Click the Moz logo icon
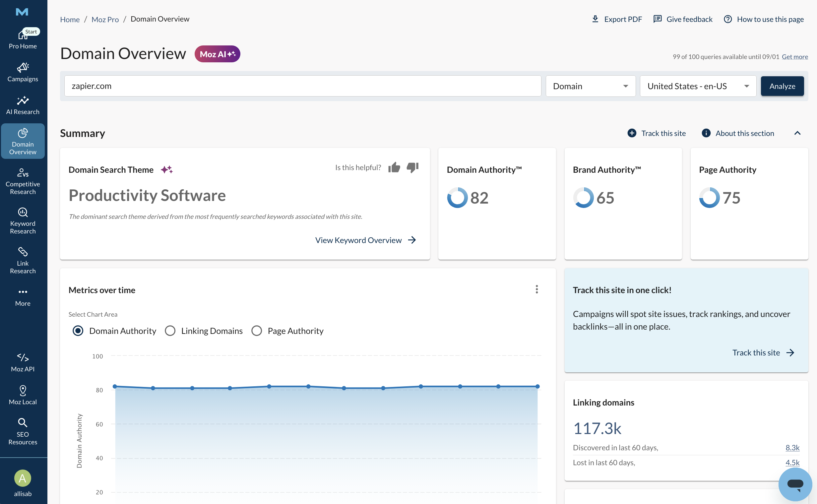The image size is (817, 504). (22, 12)
